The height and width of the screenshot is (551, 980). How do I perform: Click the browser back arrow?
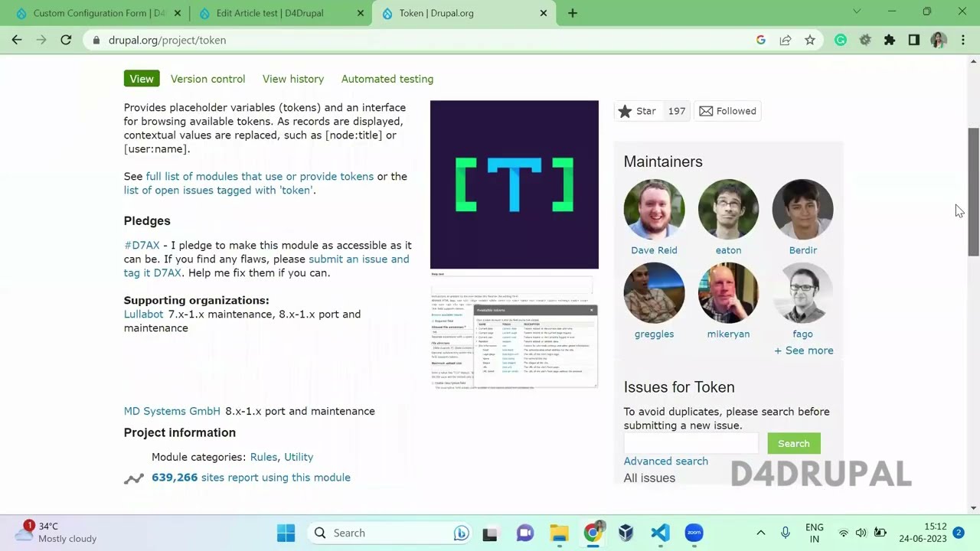point(17,40)
